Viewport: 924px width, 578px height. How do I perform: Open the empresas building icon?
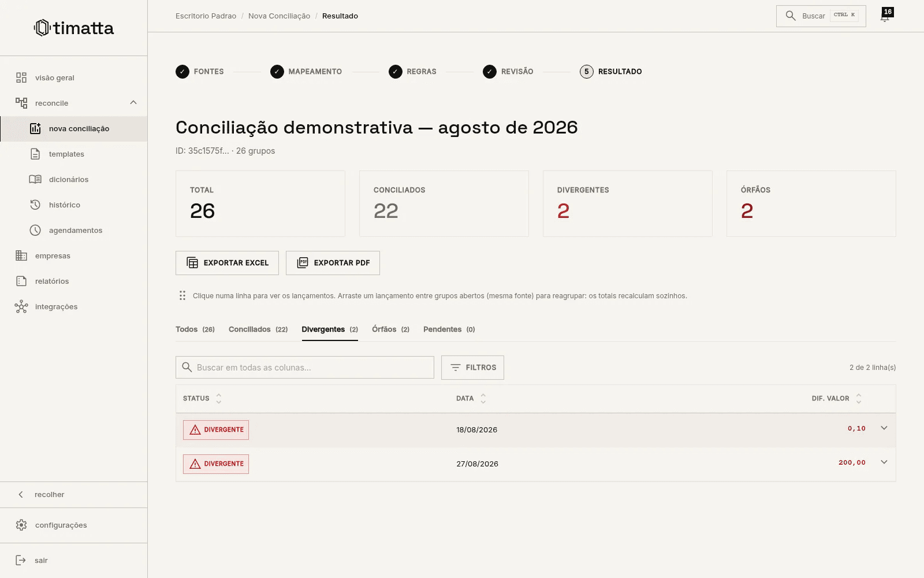(21, 255)
